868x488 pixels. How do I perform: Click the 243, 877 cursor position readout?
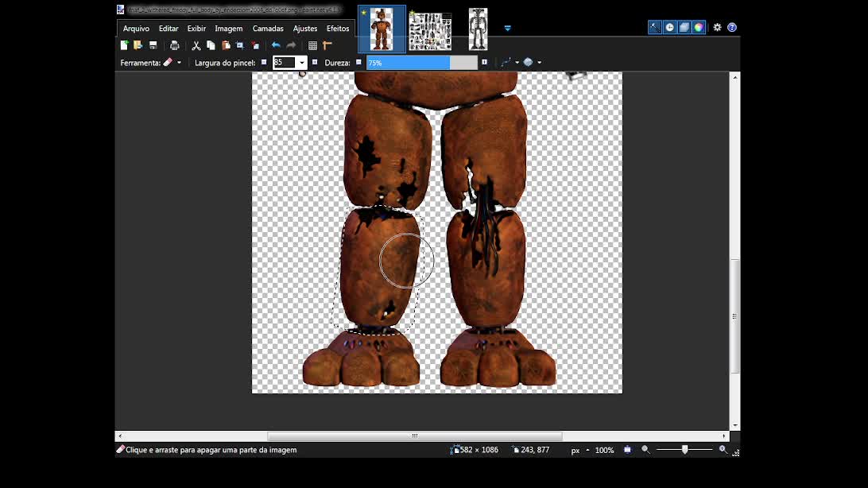coord(531,450)
